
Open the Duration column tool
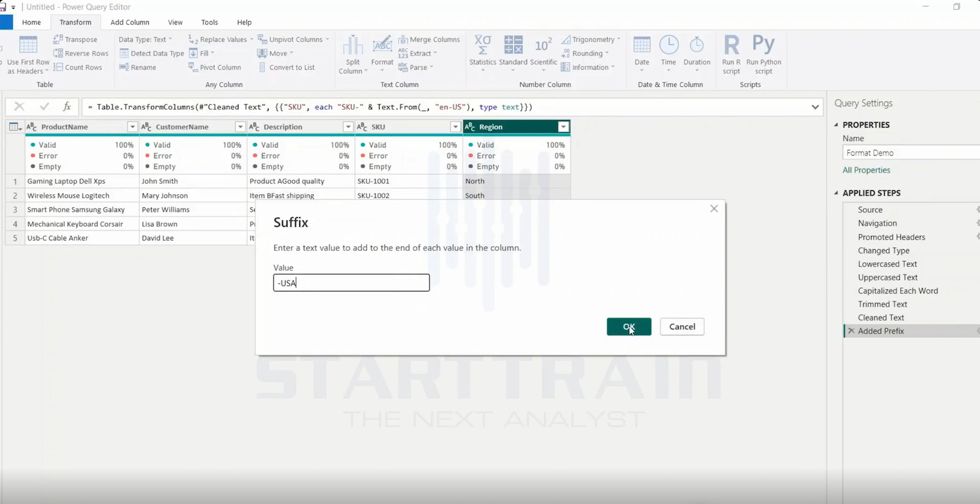(696, 52)
